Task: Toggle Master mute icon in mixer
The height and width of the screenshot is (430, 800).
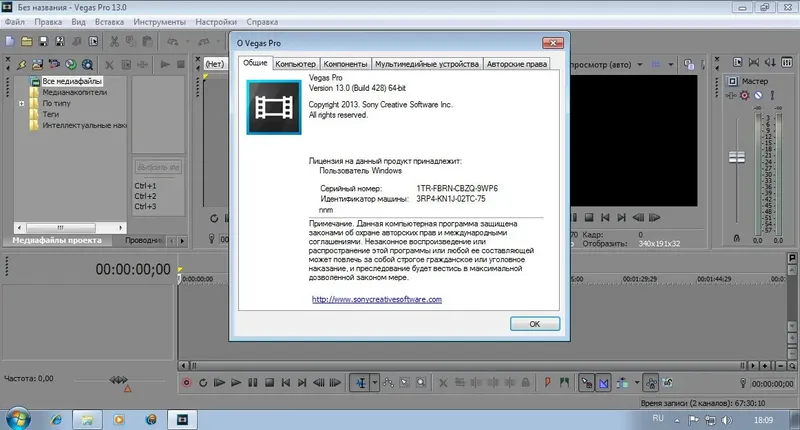Action: pyautogui.click(x=759, y=95)
